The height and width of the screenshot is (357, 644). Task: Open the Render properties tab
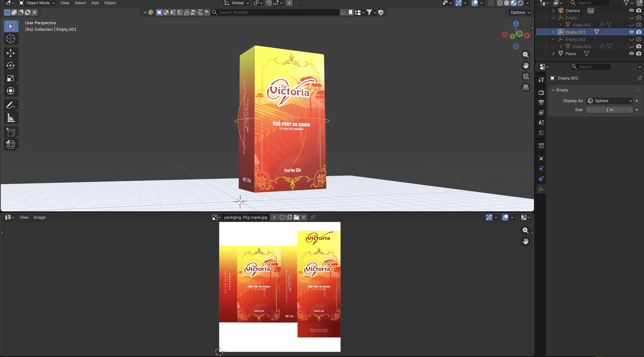[541, 92]
